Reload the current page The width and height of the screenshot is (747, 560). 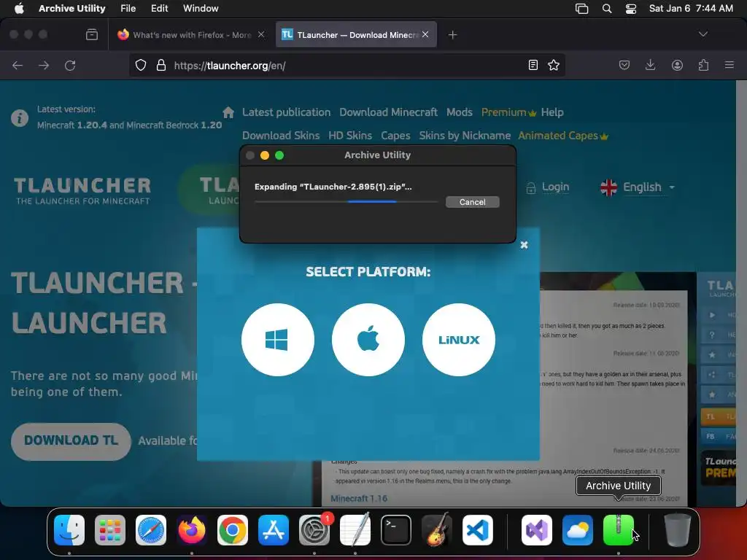point(70,65)
